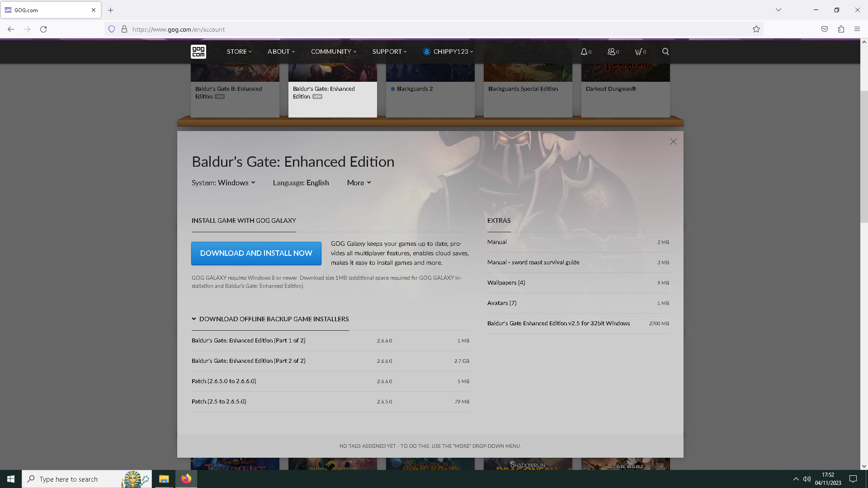Download the Wallpapers (4) extra
This screenshot has width=868, height=488.
tap(578, 283)
